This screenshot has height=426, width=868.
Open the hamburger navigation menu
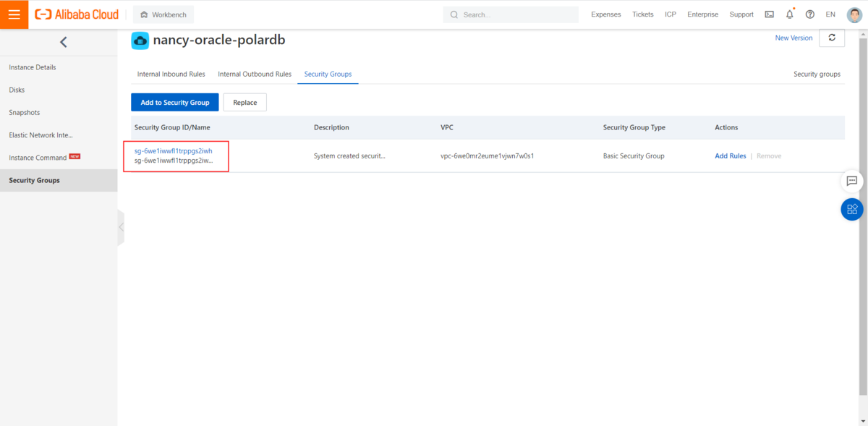[x=14, y=14]
